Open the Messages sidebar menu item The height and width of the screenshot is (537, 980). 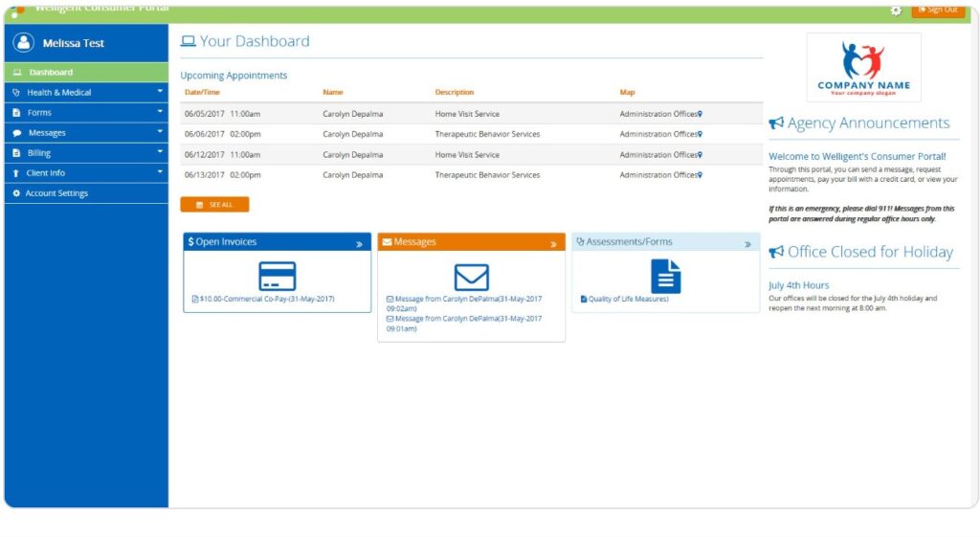(86, 132)
